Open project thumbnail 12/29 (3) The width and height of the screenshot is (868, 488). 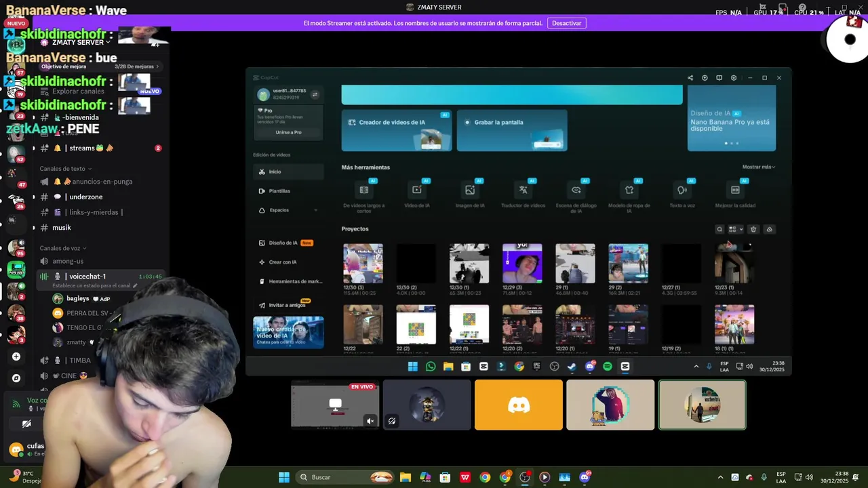point(522,263)
